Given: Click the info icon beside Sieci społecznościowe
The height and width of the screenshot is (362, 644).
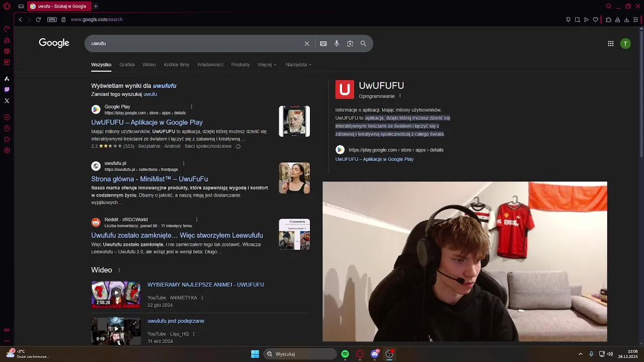Looking at the screenshot, I should click(238, 146).
